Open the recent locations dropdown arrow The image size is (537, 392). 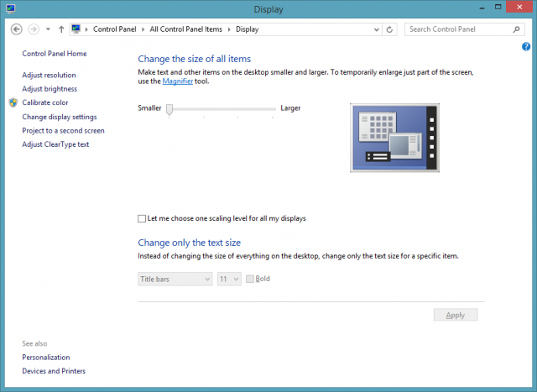[x=48, y=29]
